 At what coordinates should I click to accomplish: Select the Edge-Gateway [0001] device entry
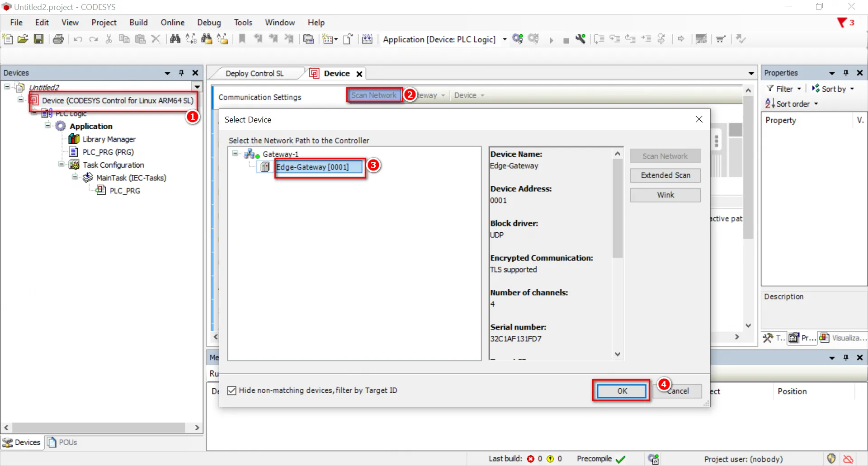pyautogui.click(x=313, y=167)
